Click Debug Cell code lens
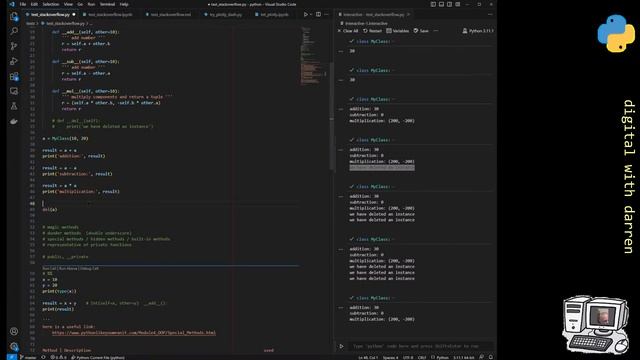The height and width of the screenshot is (360, 640). (x=89, y=269)
